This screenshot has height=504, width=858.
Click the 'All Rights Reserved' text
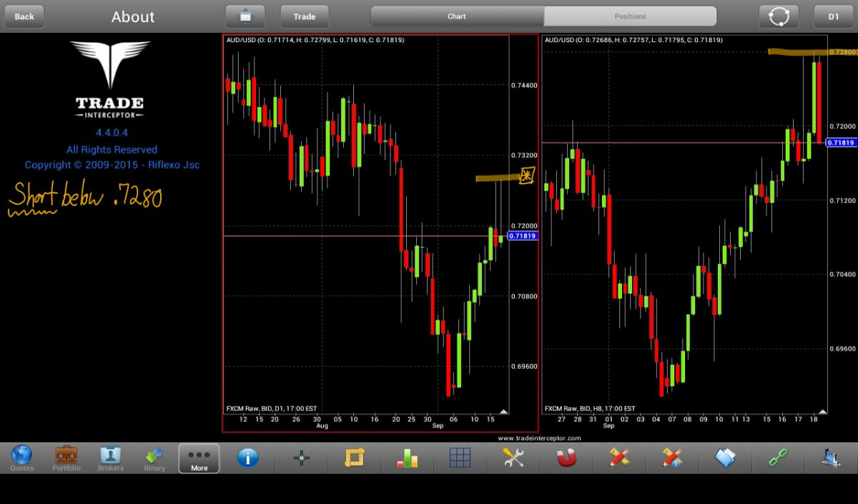click(112, 149)
